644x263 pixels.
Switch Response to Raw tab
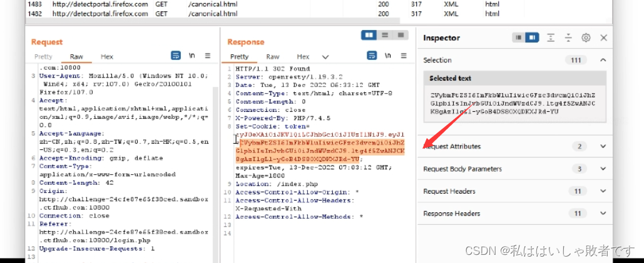tap(273, 56)
